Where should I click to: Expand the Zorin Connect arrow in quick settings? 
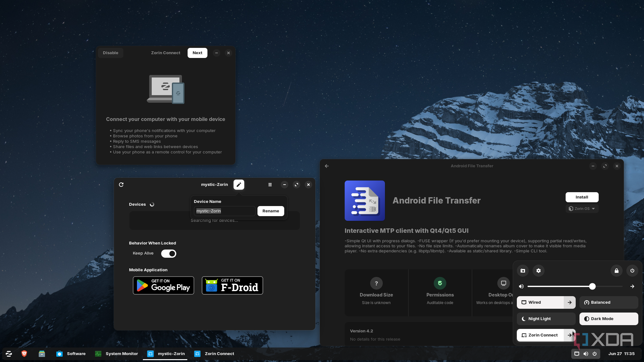(570, 335)
